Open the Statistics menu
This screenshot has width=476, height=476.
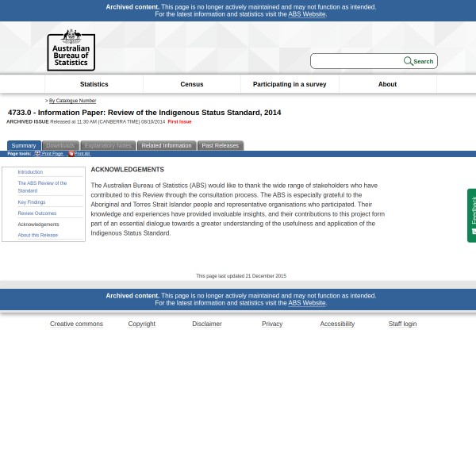pyautogui.click(x=94, y=84)
